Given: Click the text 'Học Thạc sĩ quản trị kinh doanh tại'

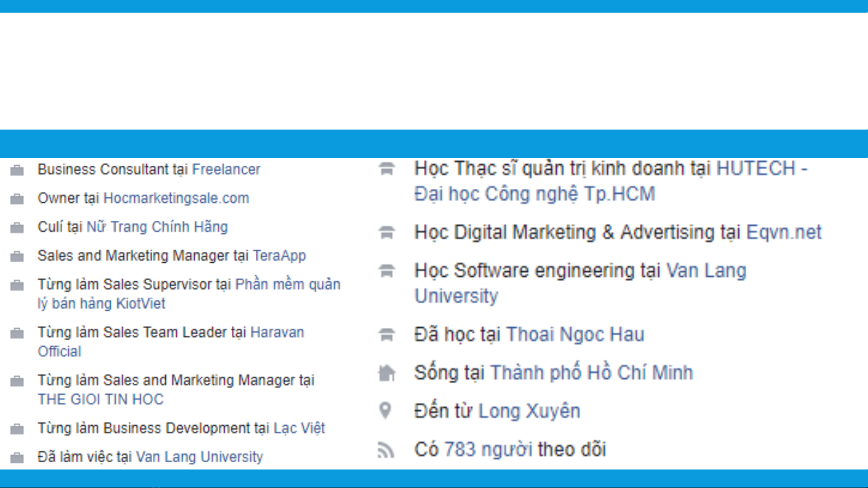Looking at the screenshot, I should pos(563,168).
